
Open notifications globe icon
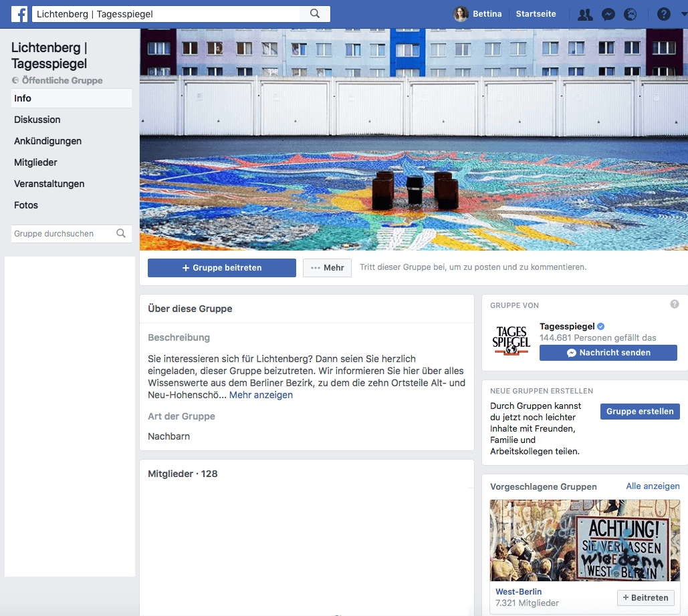click(630, 14)
